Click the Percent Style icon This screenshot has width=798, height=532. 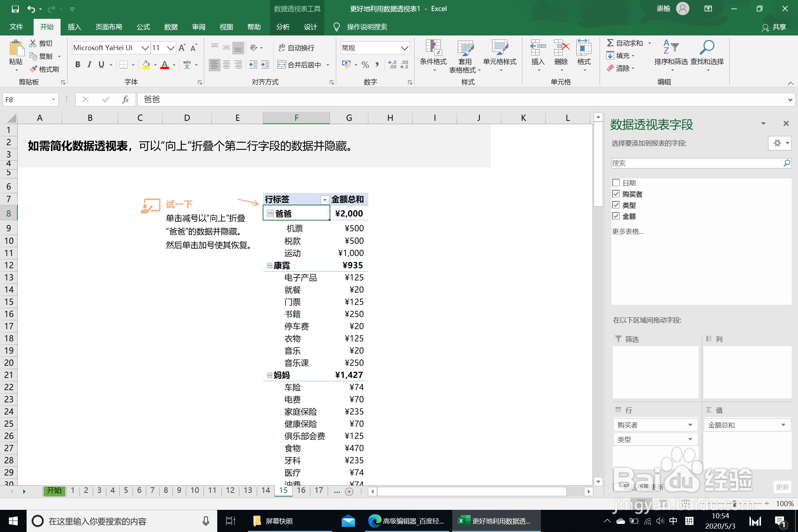pos(365,65)
